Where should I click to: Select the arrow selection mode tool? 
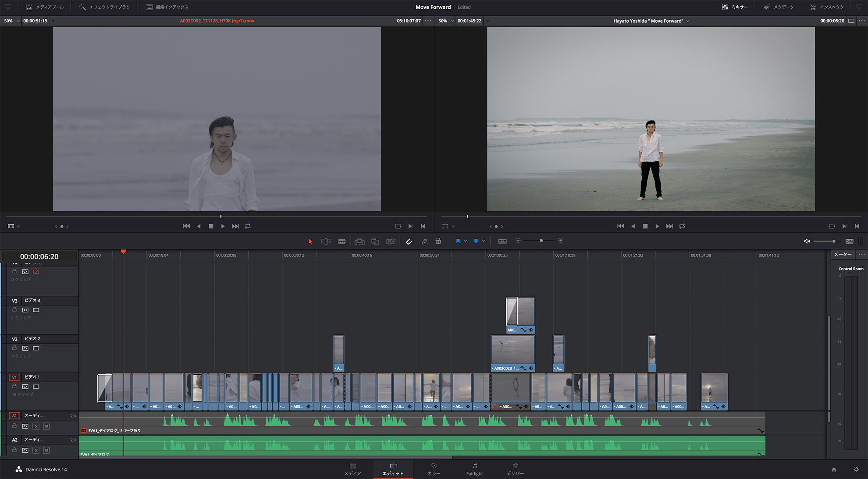(310, 241)
